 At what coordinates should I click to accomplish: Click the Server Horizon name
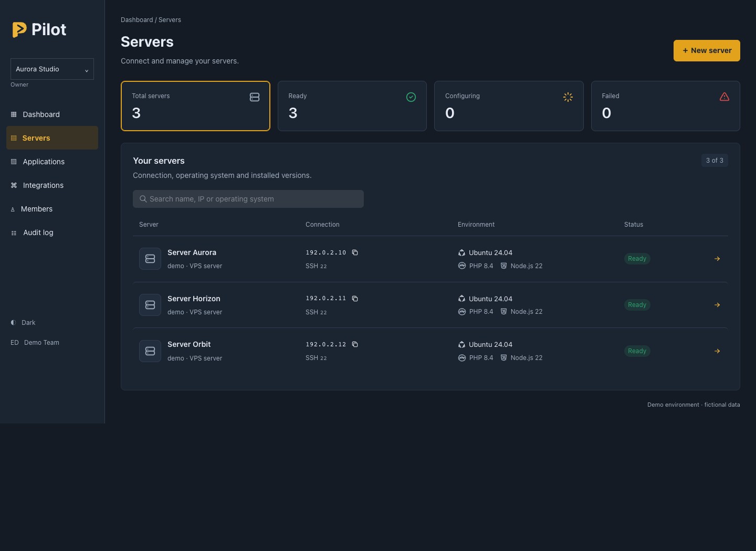point(194,299)
